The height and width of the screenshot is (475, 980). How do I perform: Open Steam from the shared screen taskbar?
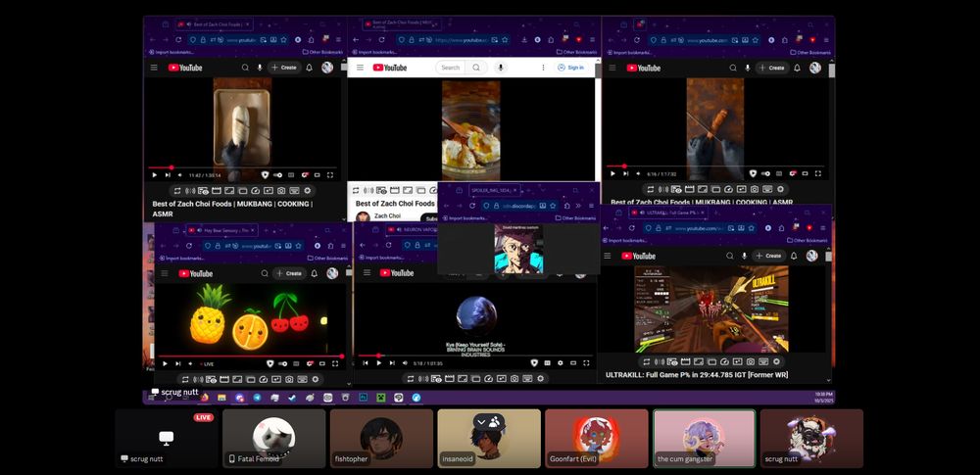tap(292, 398)
